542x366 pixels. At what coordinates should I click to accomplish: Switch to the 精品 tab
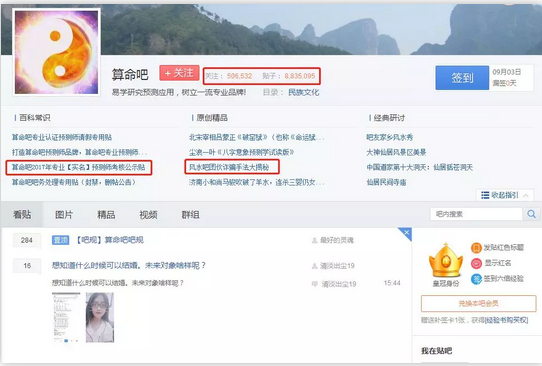[106, 215]
